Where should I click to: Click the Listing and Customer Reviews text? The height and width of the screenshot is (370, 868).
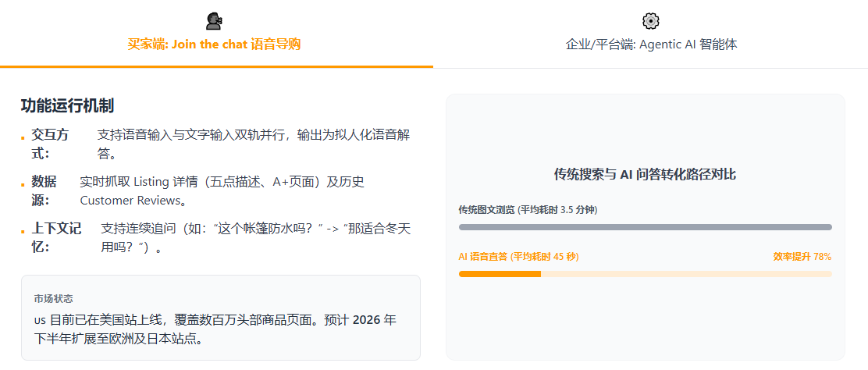[x=222, y=191]
